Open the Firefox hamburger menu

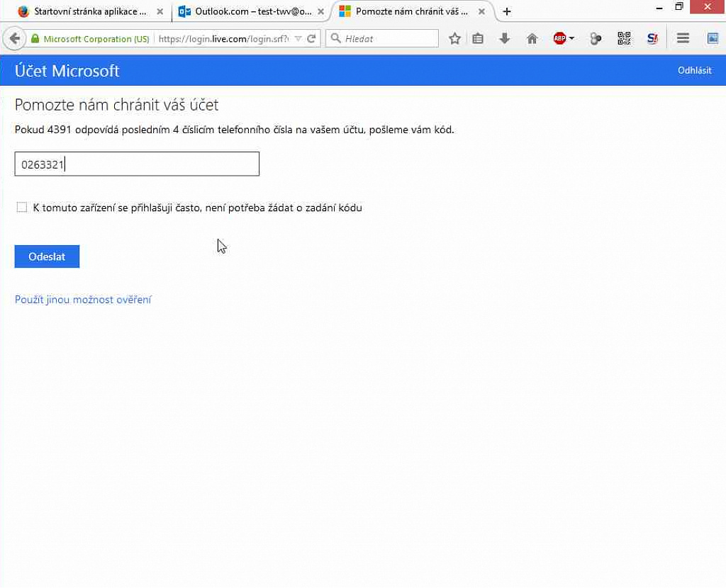click(x=683, y=38)
